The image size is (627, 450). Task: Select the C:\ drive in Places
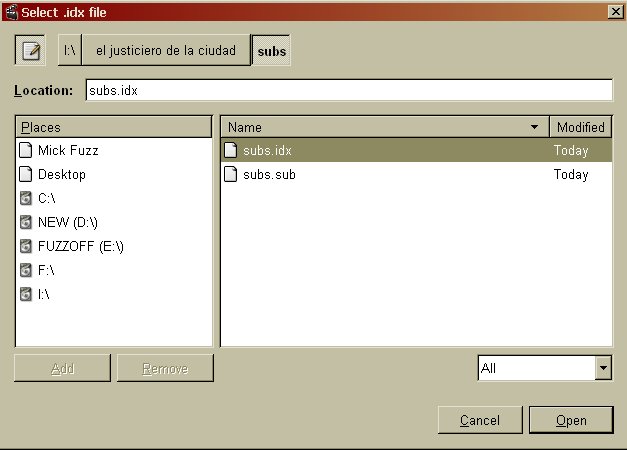click(114, 198)
